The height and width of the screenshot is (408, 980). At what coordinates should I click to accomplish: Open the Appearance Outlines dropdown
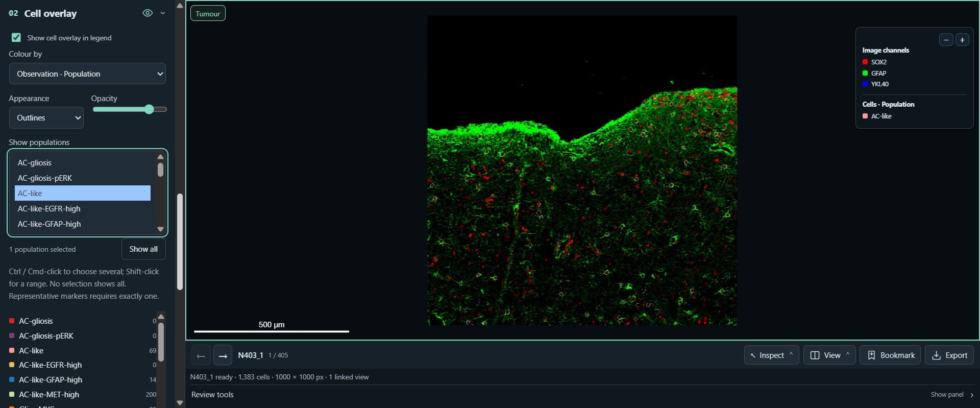point(46,117)
